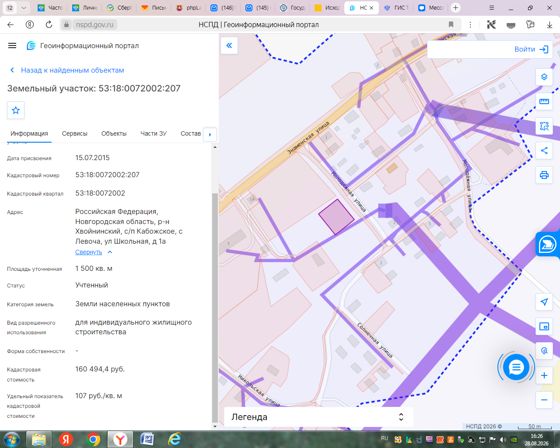Open the toolbar icon left of downloads
The height and width of the screenshot is (448, 560).
pos(530,25)
